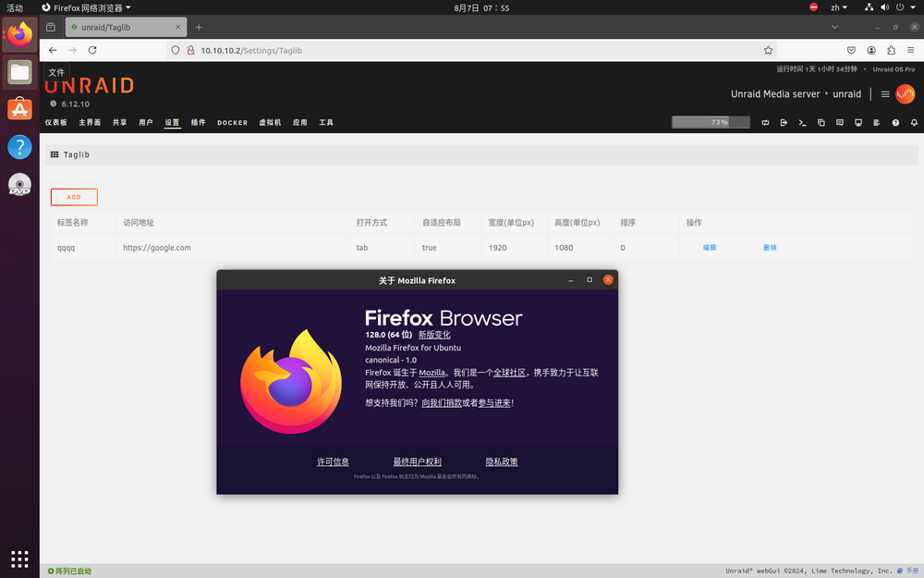924x578 pixels.
Task: Select the unraid/Taglib browser tab
Action: [x=126, y=27]
